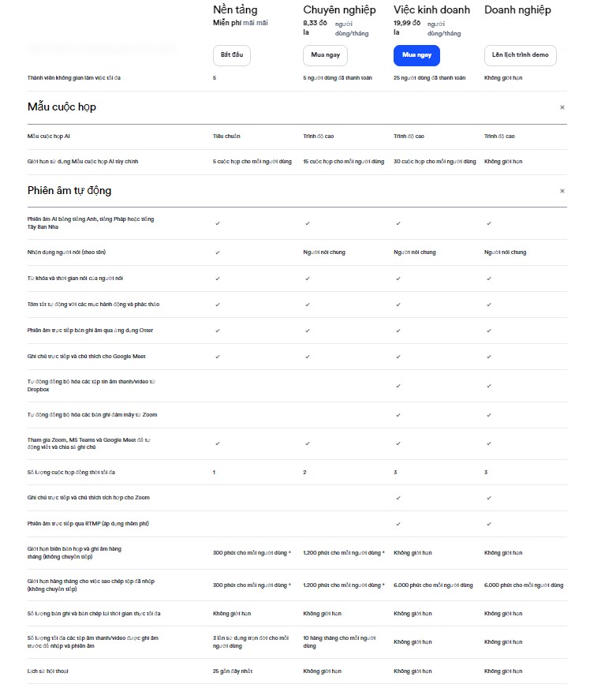The width and height of the screenshot is (616, 688).
Task: Click Chuyên nghiệp checkmark in Từ khóa row
Action: 308,279
